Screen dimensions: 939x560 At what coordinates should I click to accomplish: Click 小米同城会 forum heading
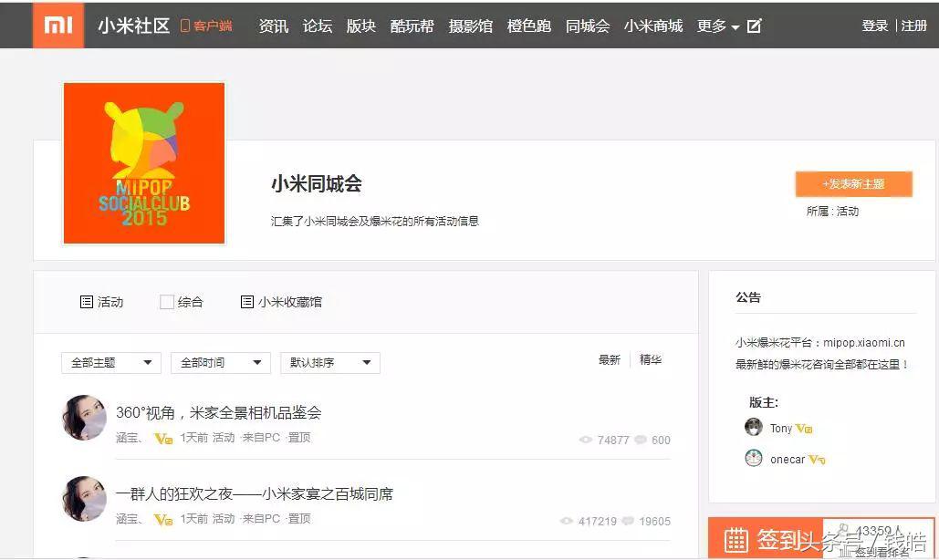click(x=317, y=183)
